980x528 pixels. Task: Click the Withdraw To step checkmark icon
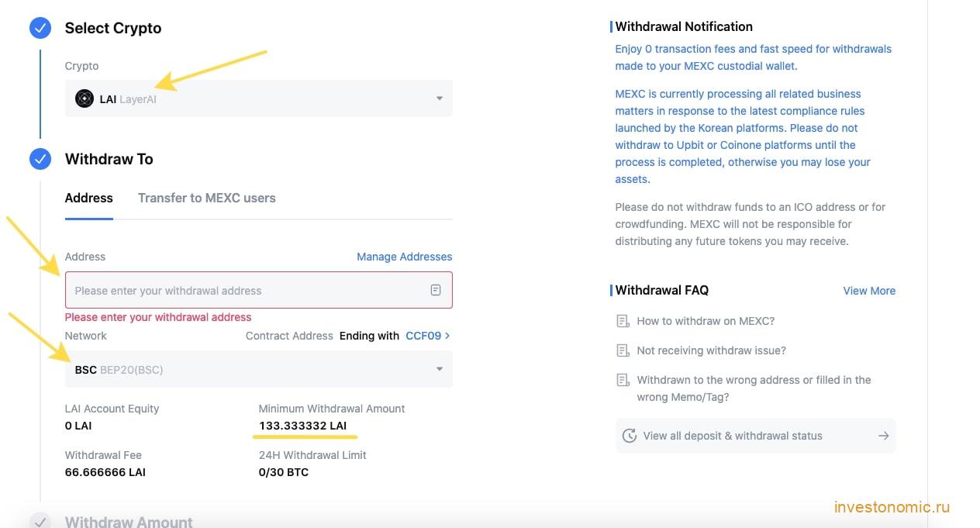pos(40,159)
